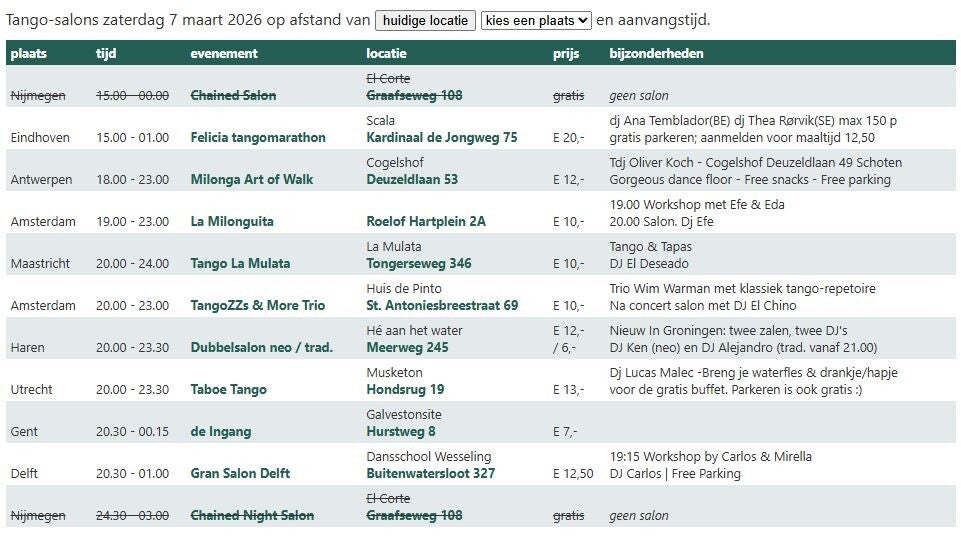
Task: Open the Hurstweg 8 address link
Action: point(401,431)
